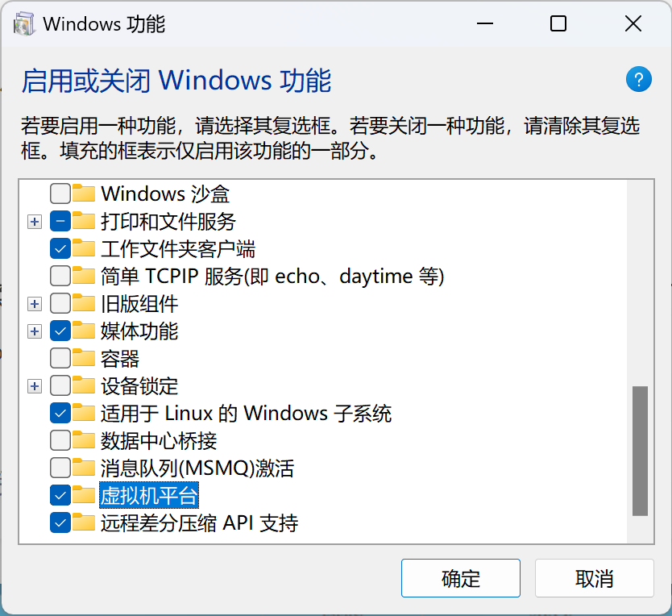Click the folder icon beside 虚拟机平台
Image resolution: width=672 pixels, height=616 pixels.
pyautogui.click(x=84, y=495)
